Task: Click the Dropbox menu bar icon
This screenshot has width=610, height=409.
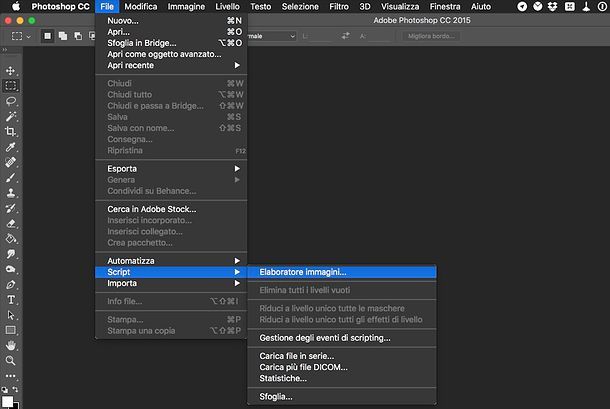Action: [552, 7]
